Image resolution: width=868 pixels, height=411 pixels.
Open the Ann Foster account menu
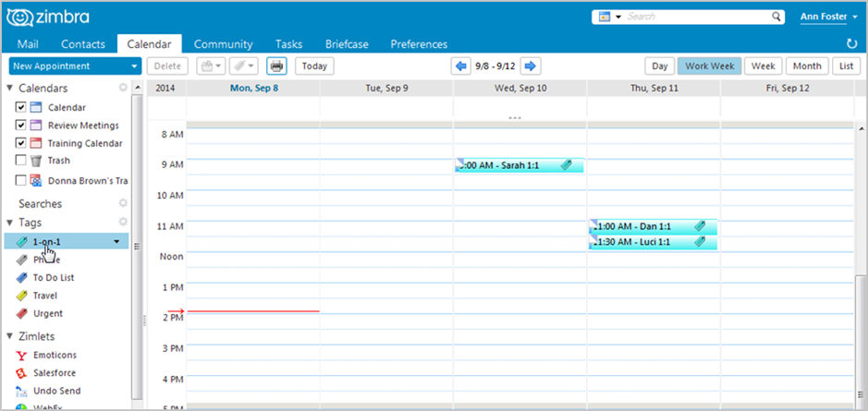828,17
